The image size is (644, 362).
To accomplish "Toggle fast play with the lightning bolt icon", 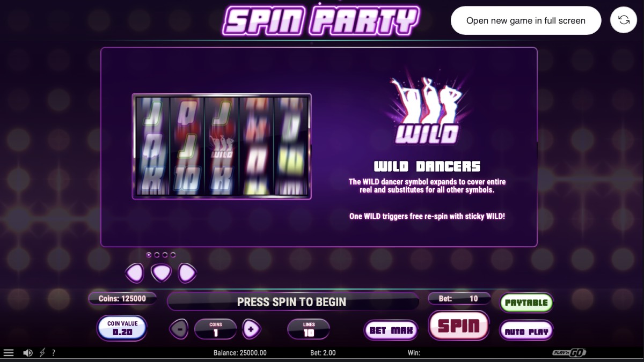I will [42, 353].
